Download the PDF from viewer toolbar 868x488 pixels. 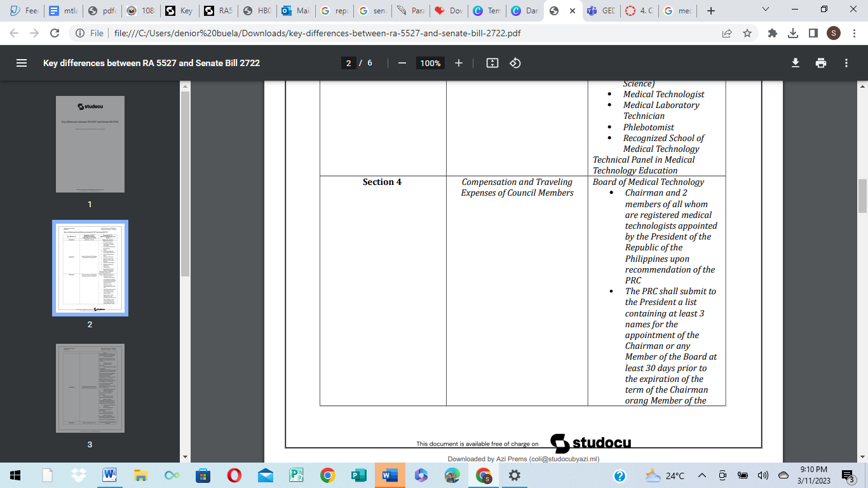pos(795,63)
